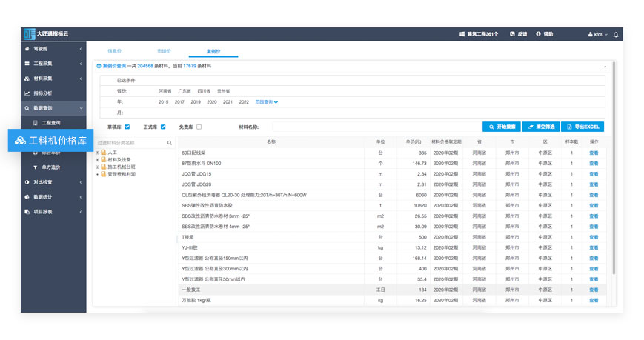Click the folder icon for 人工
Viewport: 644px width, 340px height.
coord(104,153)
